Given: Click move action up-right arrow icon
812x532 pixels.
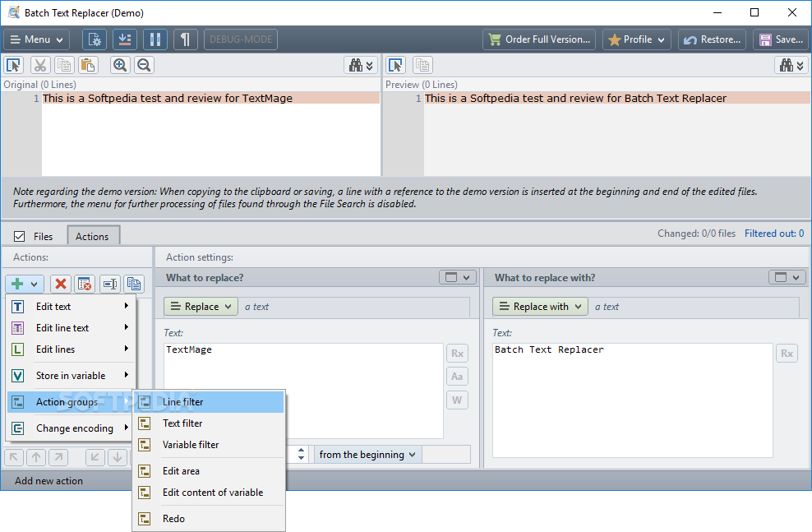Looking at the screenshot, I should tap(58, 457).
